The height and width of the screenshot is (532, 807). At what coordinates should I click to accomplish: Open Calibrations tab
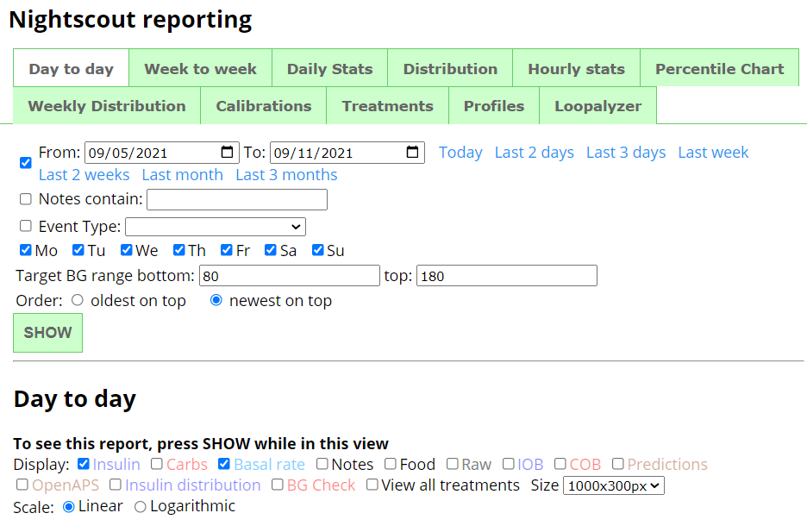pos(264,105)
